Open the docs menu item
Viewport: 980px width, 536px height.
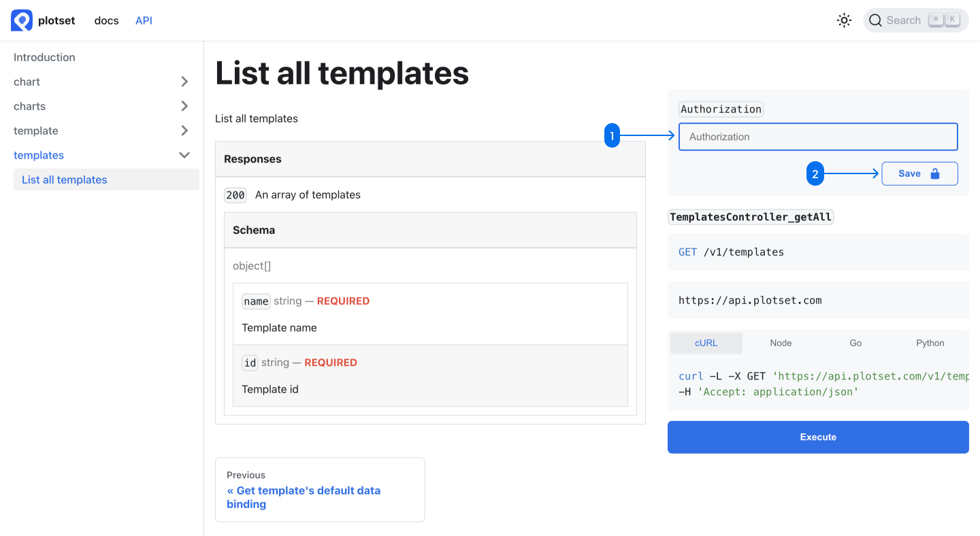(106, 20)
